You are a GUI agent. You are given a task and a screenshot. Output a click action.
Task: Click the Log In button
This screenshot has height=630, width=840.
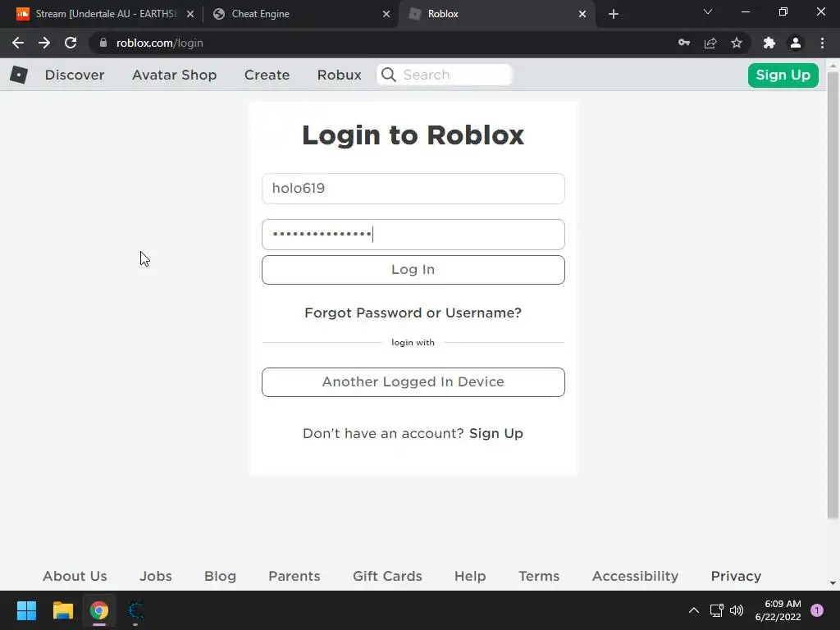coord(413,269)
